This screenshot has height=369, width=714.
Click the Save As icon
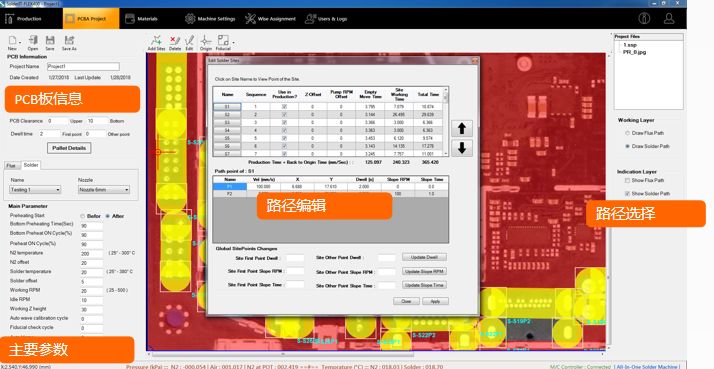click(69, 41)
